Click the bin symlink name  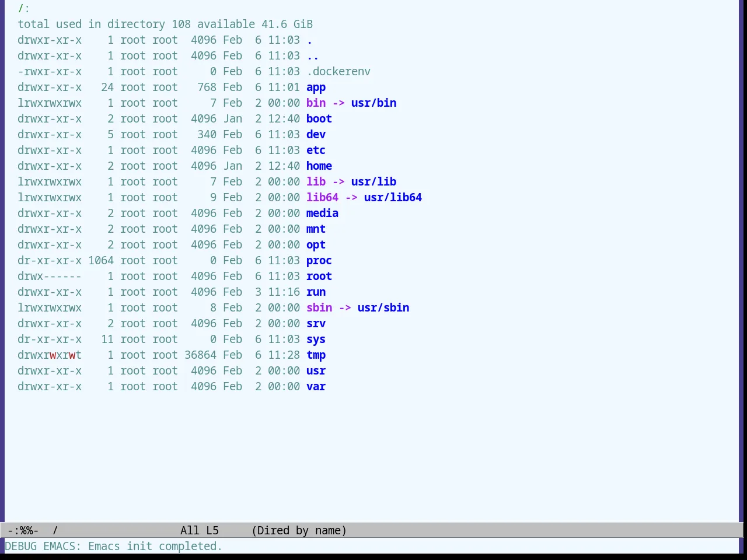316,103
